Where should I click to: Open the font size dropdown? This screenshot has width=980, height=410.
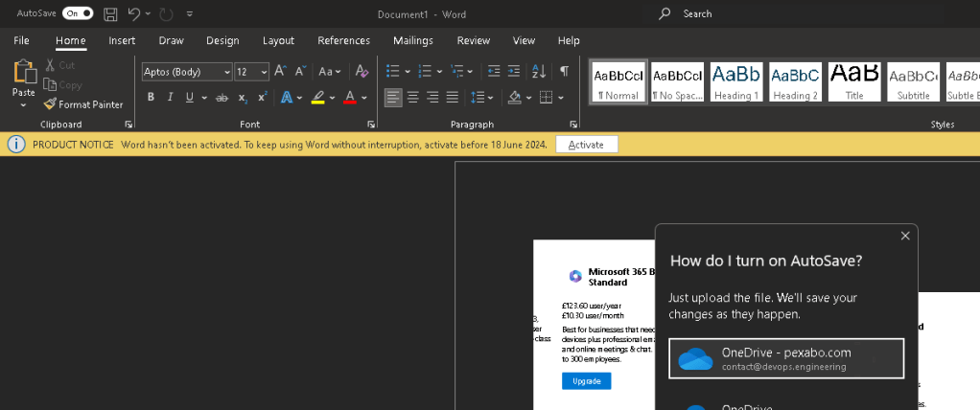(265, 72)
